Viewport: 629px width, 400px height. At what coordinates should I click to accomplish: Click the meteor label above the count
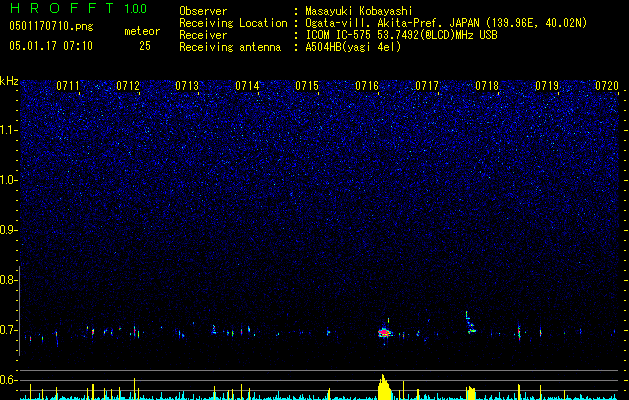click(142, 31)
